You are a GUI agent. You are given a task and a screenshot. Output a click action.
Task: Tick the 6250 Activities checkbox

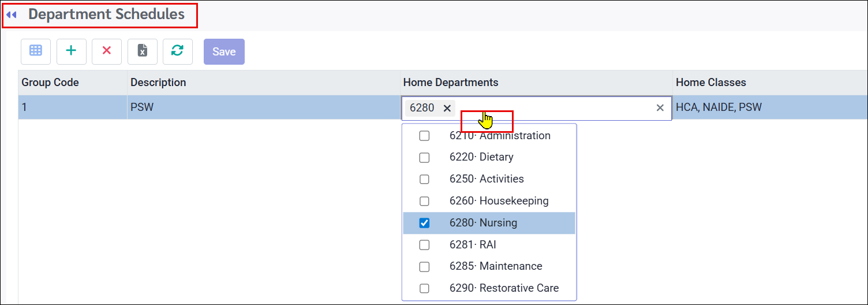424,179
